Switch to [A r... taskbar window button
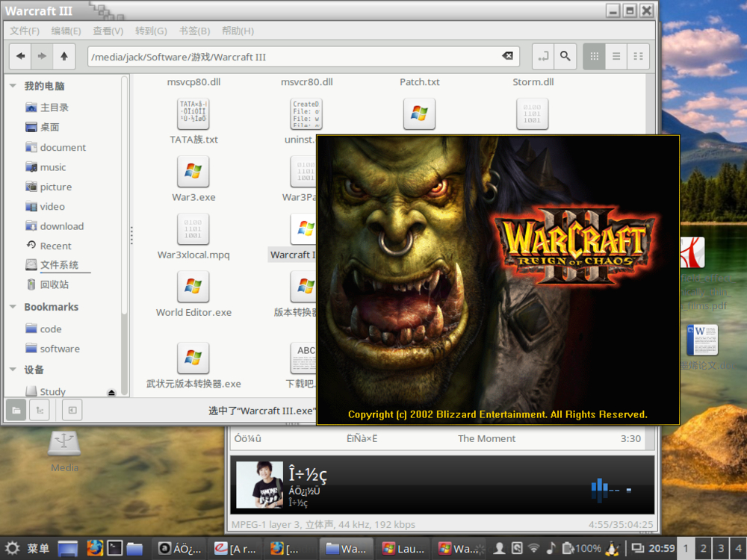747x560 pixels. click(235, 549)
